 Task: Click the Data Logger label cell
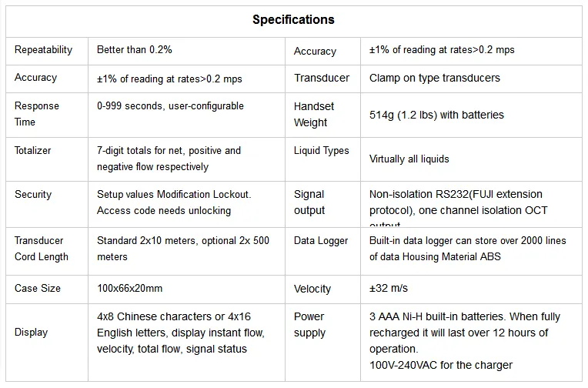pos(321,241)
